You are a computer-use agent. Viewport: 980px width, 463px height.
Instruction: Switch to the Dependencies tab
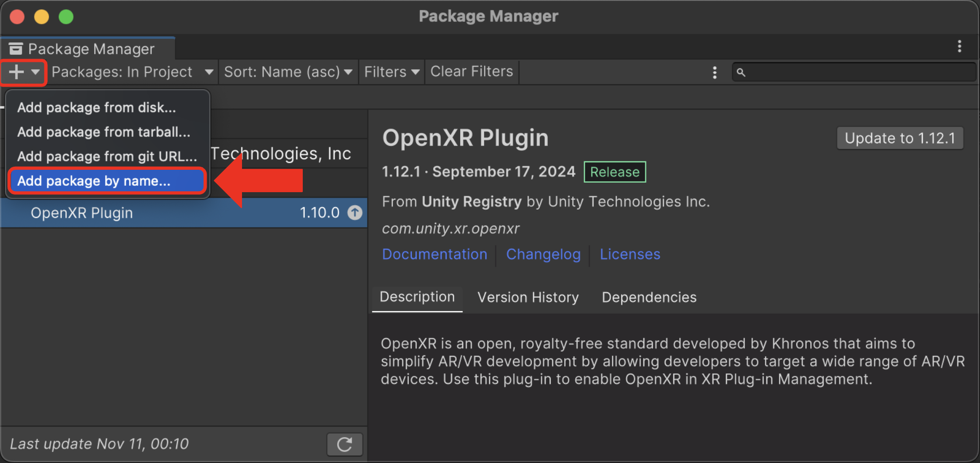point(649,297)
